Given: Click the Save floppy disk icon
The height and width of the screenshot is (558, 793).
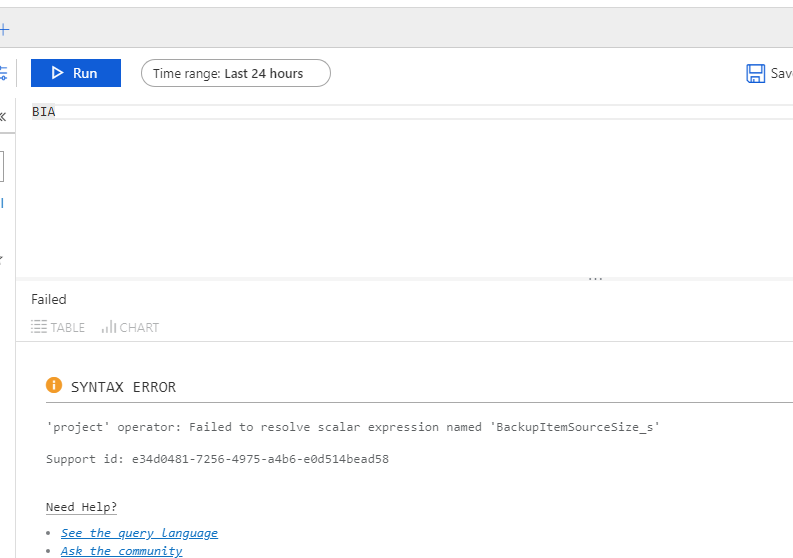Looking at the screenshot, I should click(x=756, y=73).
